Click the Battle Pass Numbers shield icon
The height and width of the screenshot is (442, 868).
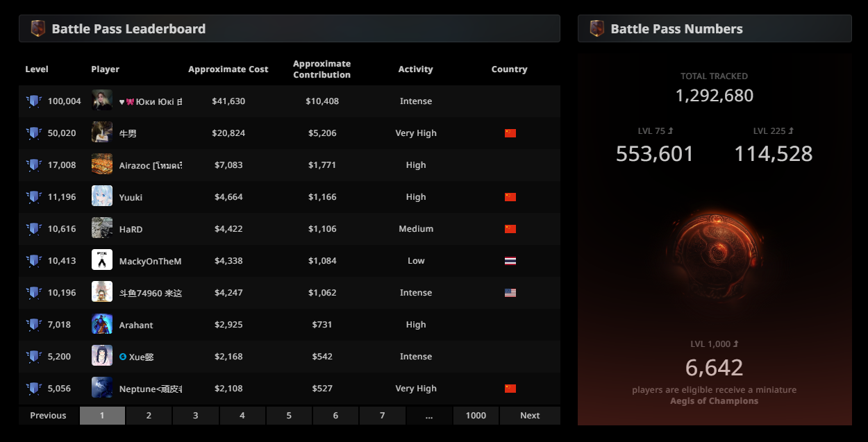596,29
